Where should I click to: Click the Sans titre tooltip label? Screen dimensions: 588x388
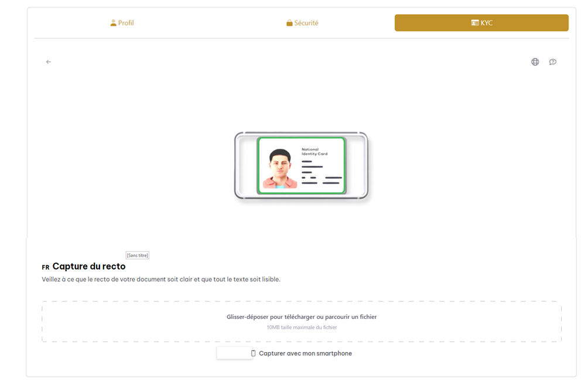tap(137, 256)
